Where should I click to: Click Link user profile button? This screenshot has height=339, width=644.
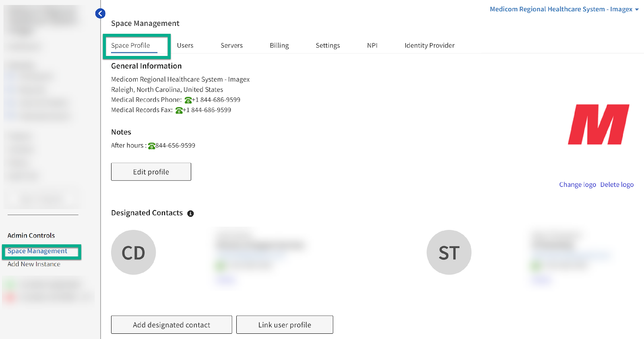tap(285, 325)
